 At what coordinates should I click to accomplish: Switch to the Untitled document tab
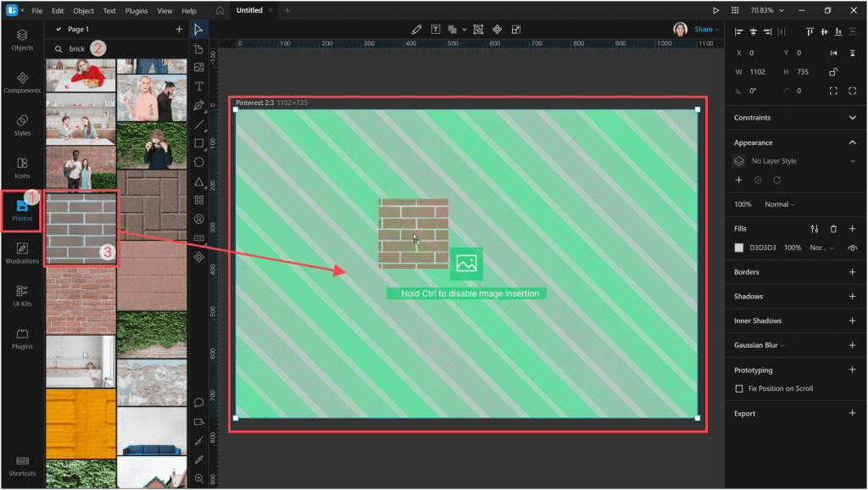click(249, 10)
